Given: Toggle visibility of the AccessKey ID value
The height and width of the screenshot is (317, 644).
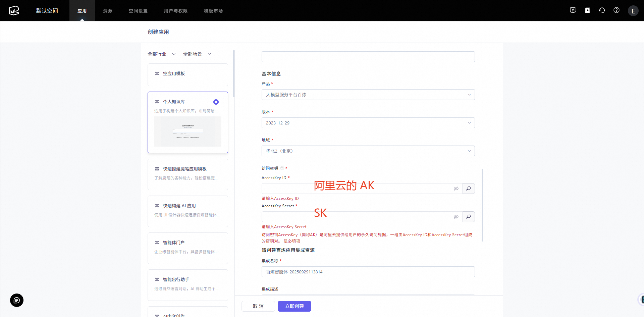Looking at the screenshot, I should (456, 189).
